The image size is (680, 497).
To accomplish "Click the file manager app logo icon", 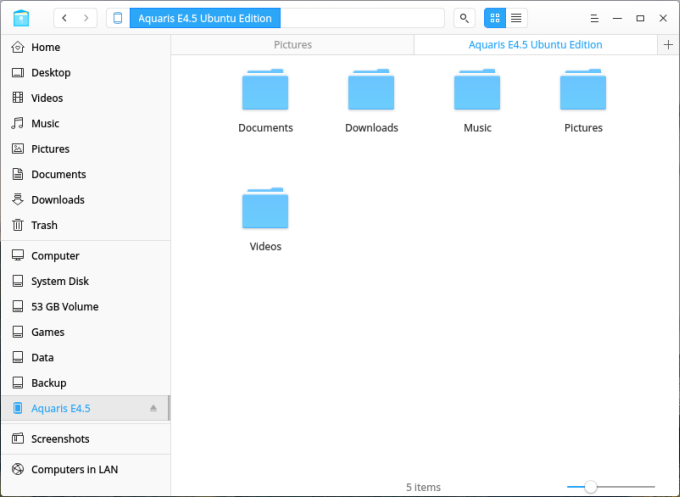I will tap(21, 18).
